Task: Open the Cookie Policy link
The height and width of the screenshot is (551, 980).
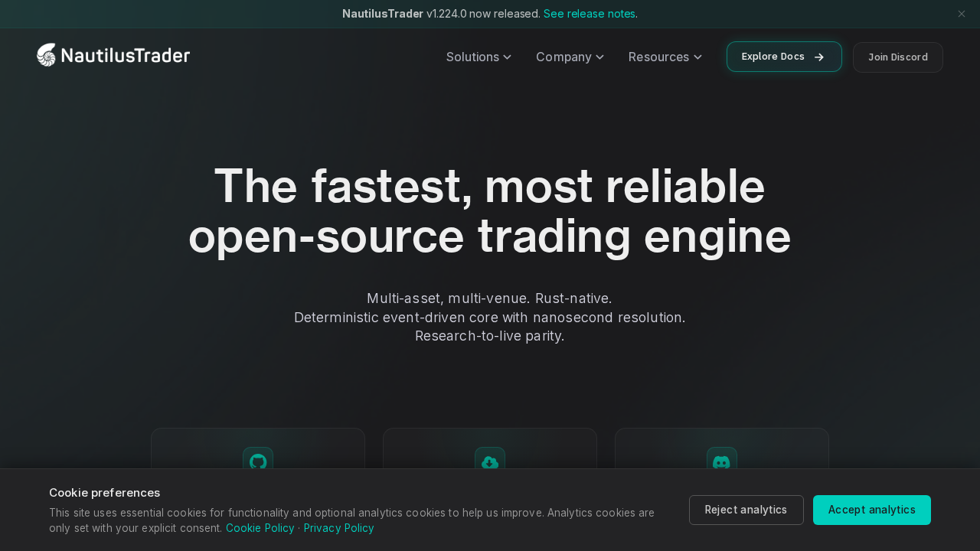Action: 260,528
